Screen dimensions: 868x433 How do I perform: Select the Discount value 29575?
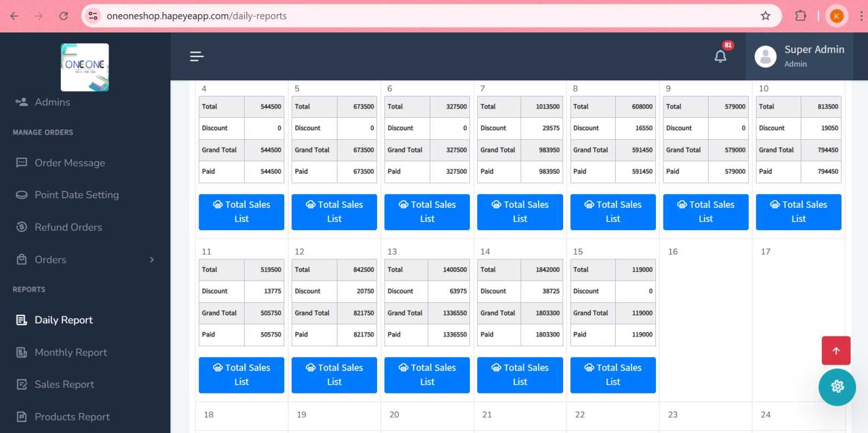[551, 128]
